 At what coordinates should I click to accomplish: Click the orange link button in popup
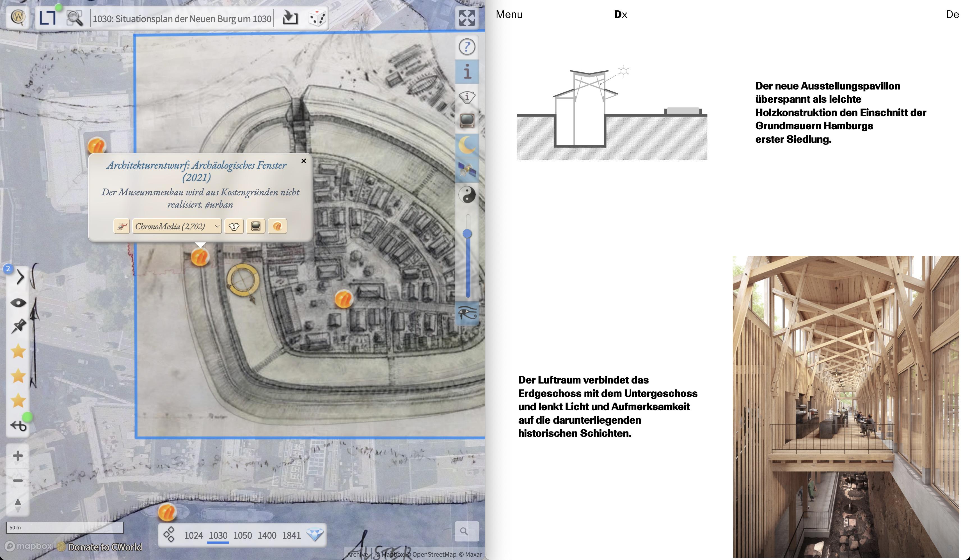tap(277, 226)
